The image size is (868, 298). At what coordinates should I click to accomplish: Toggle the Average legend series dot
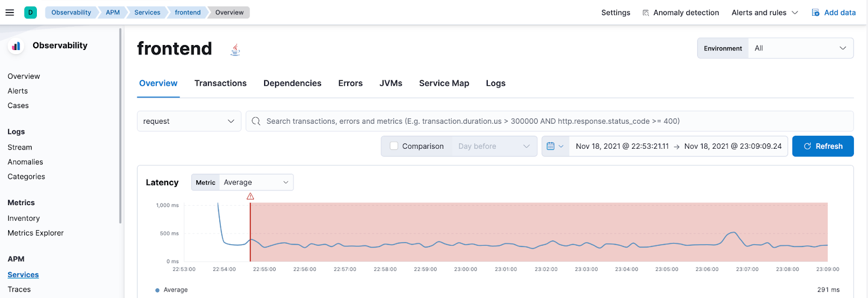(158, 290)
